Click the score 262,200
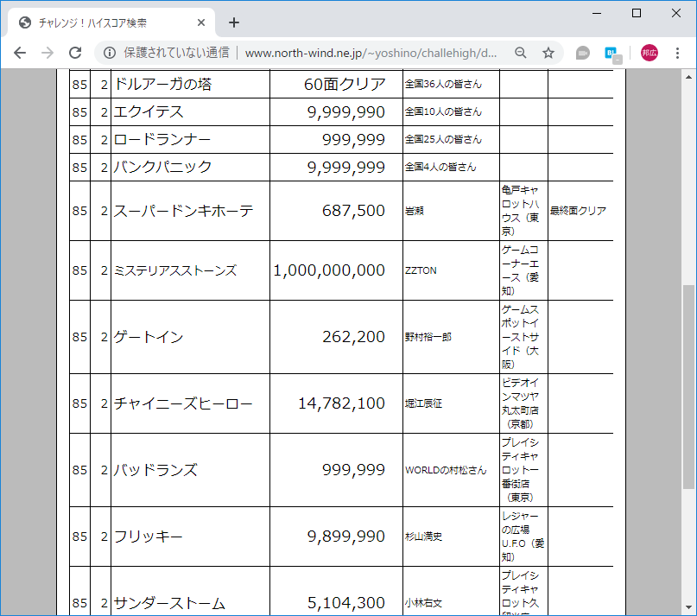697x616 pixels. [353, 337]
